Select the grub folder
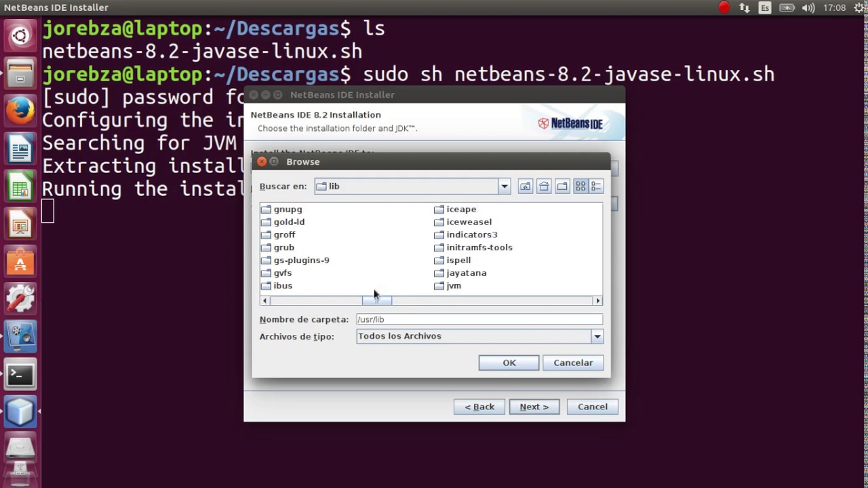 (277, 248)
